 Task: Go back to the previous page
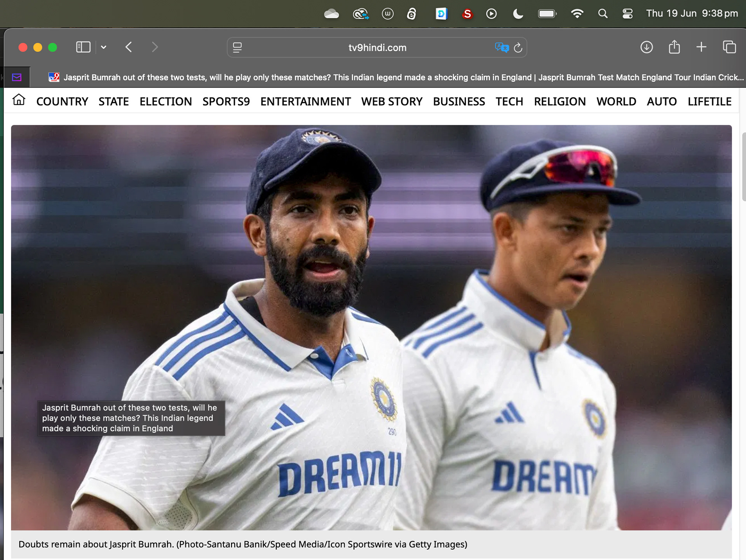[129, 47]
